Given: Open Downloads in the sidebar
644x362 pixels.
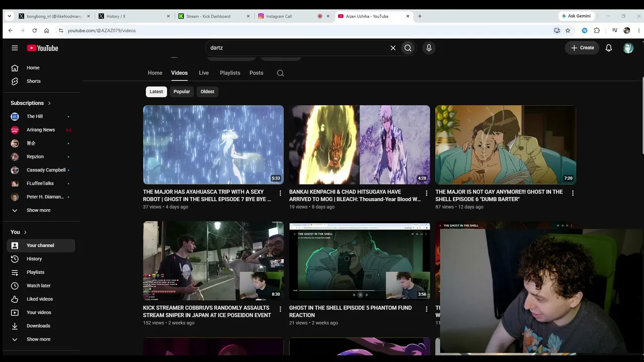Looking at the screenshot, I should pyautogui.click(x=41, y=326).
